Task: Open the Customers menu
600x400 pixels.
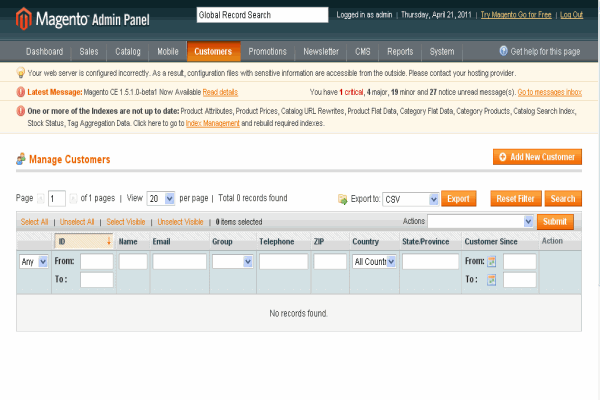Action: point(213,51)
